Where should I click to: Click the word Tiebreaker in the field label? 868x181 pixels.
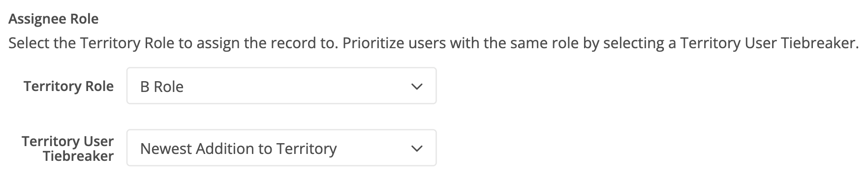78,156
